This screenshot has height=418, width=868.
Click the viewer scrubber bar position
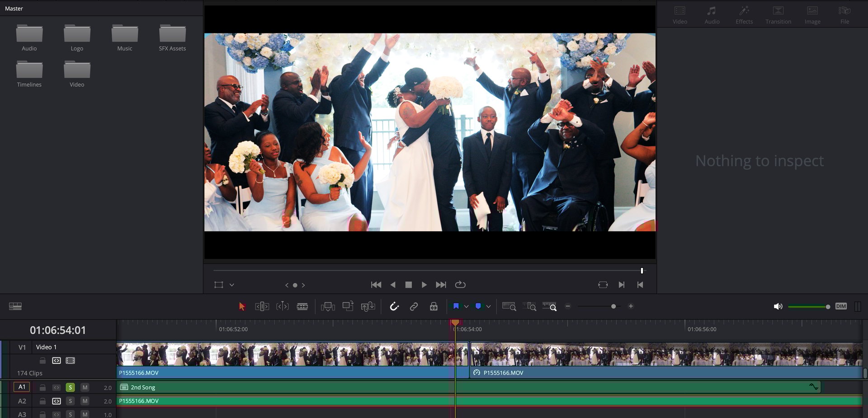tap(642, 271)
